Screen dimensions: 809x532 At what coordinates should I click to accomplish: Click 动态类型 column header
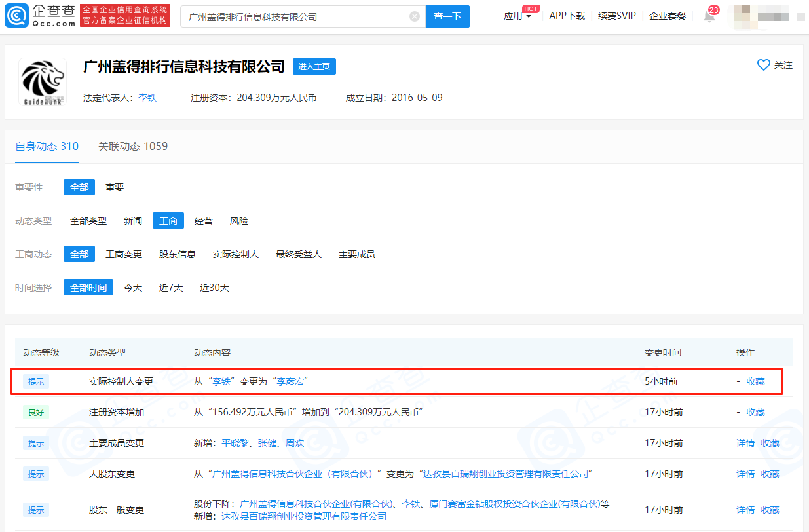pos(107,352)
